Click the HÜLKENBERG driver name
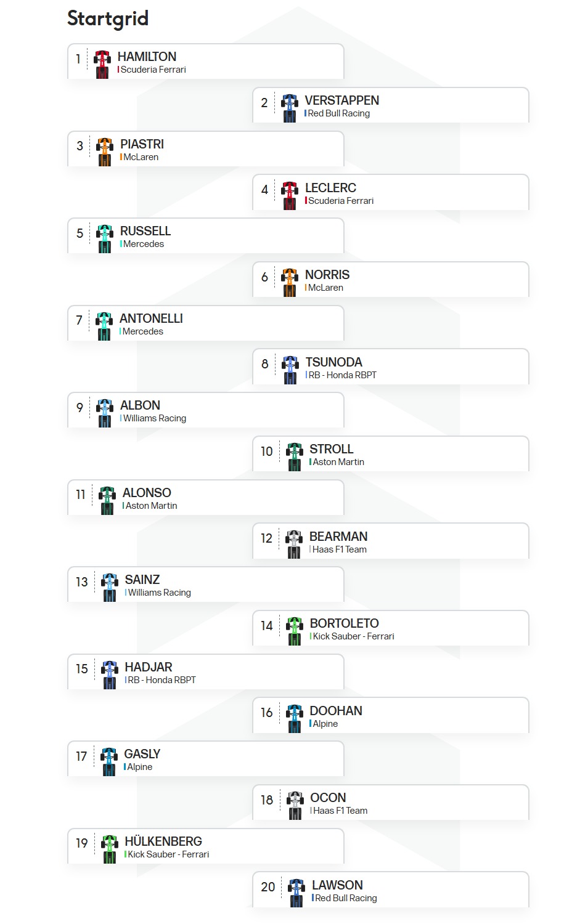Screen dimensions: 564x924 point(163,841)
